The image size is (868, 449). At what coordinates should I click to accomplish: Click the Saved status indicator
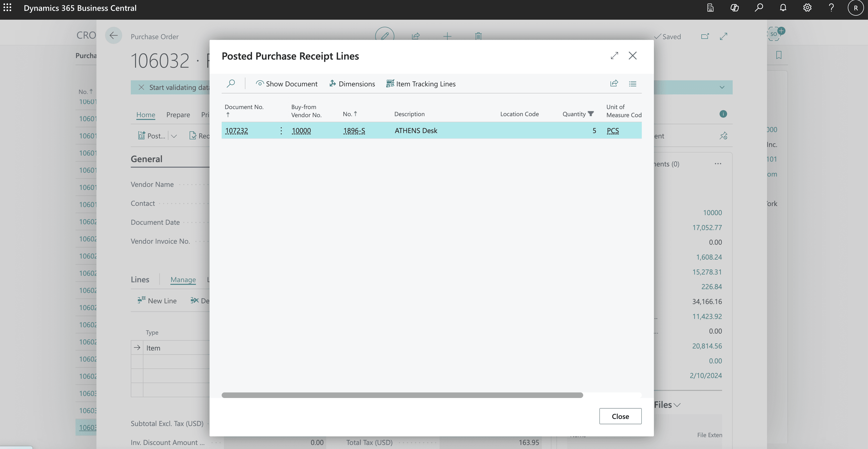(x=668, y=36)
